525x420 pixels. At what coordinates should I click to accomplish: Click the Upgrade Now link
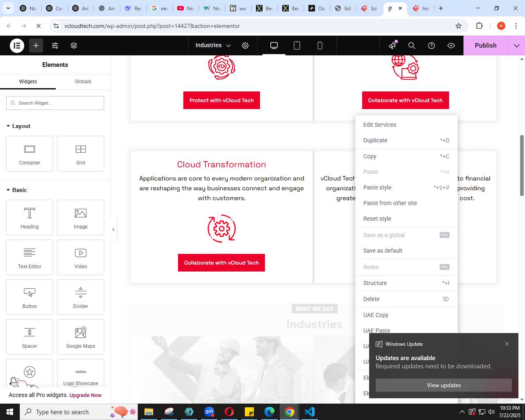pyautogui.click(x=85, y=395)
